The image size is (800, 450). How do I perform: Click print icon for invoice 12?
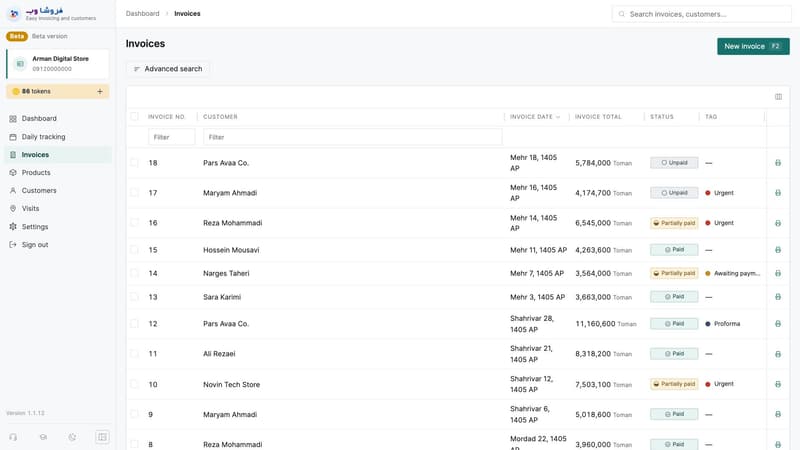point(778,323)
